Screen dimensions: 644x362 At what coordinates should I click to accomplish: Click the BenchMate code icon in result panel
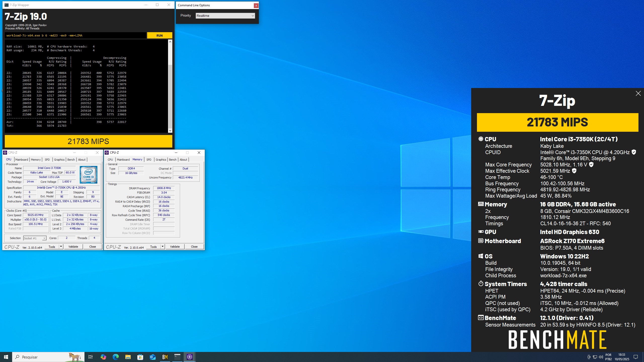coord(481,318)
